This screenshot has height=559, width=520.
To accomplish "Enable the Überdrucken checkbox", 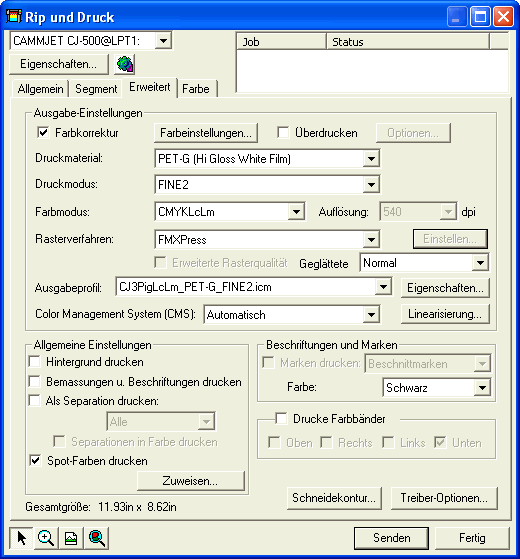I will coord(283,133).
